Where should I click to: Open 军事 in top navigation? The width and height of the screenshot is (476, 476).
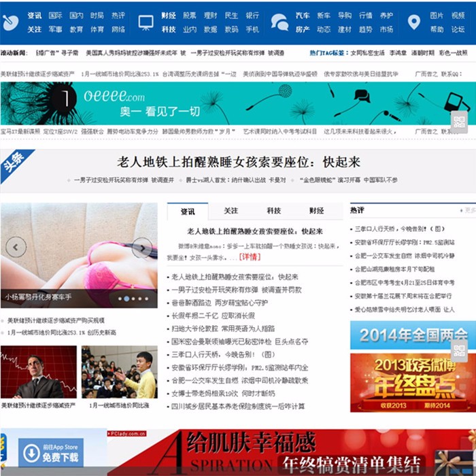[x=55, y=29]
